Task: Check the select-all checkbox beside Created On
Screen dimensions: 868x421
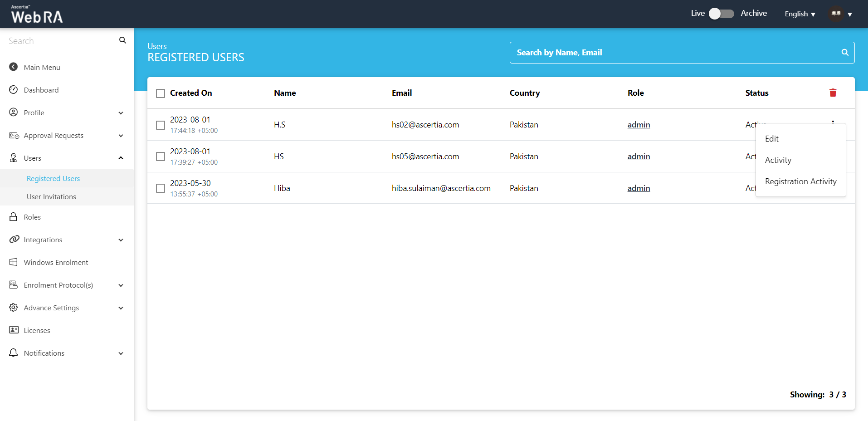Action: [161, 93]
